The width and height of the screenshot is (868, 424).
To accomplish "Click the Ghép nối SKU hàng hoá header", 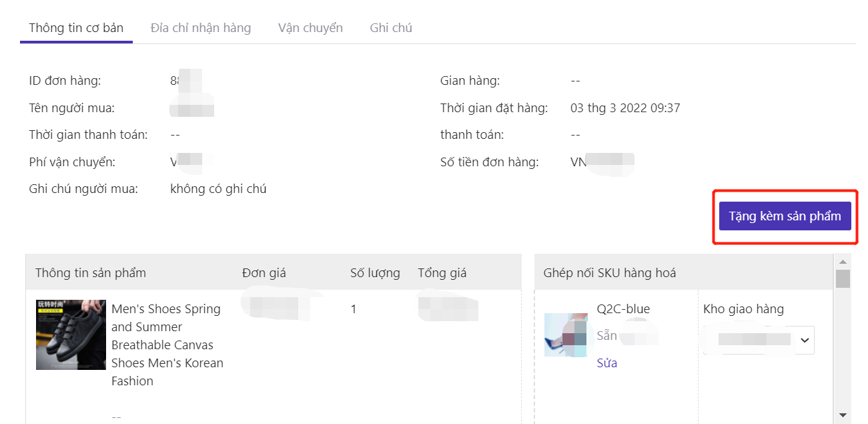I will pyautogui.click(x=610, y=272).
